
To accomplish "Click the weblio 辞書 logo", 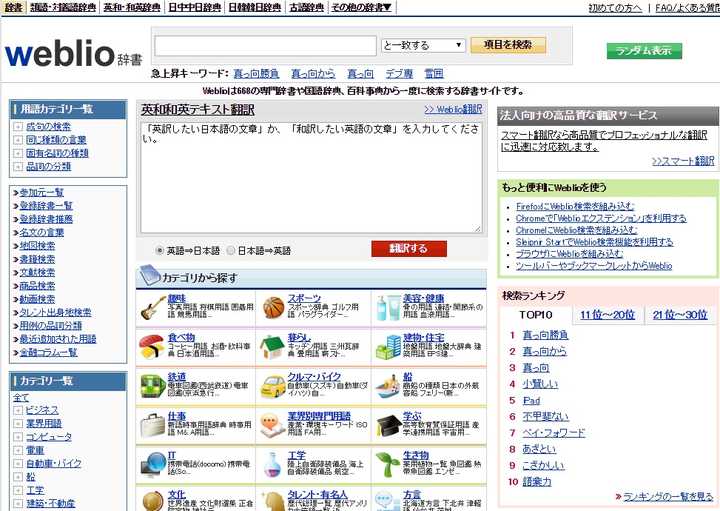I will tap(73, 54).
